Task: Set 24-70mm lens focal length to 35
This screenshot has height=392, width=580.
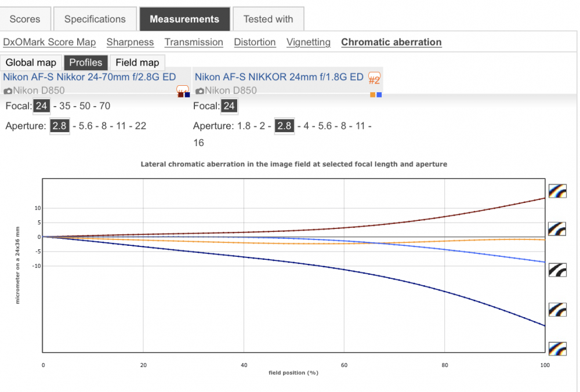Action: [x=65, y=106]
